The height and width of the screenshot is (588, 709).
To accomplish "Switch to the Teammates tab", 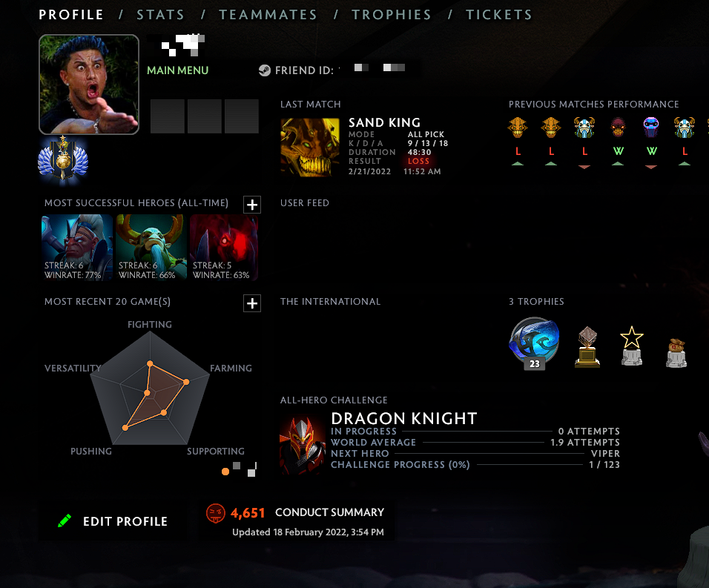I will (268, 15).
